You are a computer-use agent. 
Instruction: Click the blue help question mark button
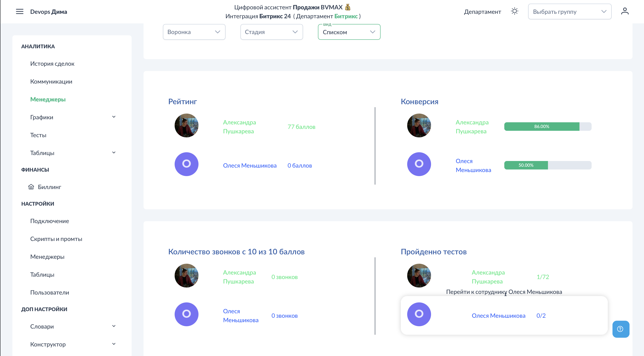(x=621, y=329)
